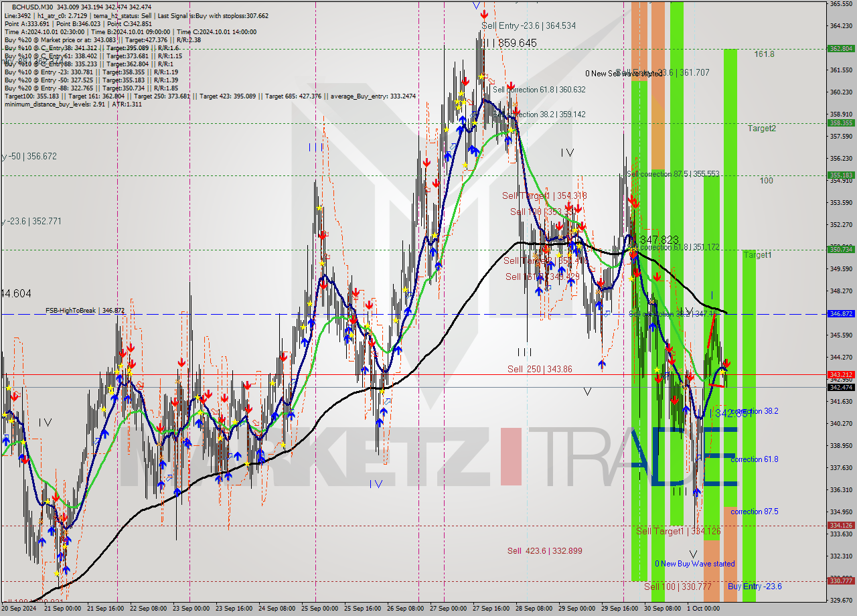Image resolution: width=857 pixels, height=616 pixels.
Task: Click the '161.8' Fibonacci level label
Action: coord(765,54)
